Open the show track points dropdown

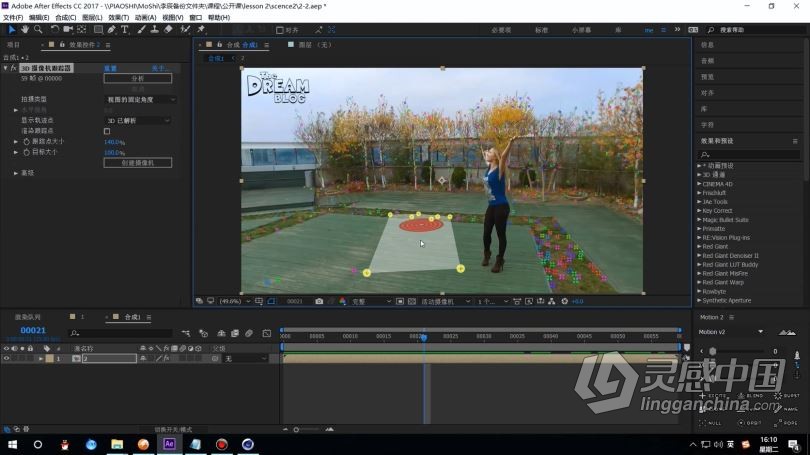pyautogui.click(x=137, y=120)
